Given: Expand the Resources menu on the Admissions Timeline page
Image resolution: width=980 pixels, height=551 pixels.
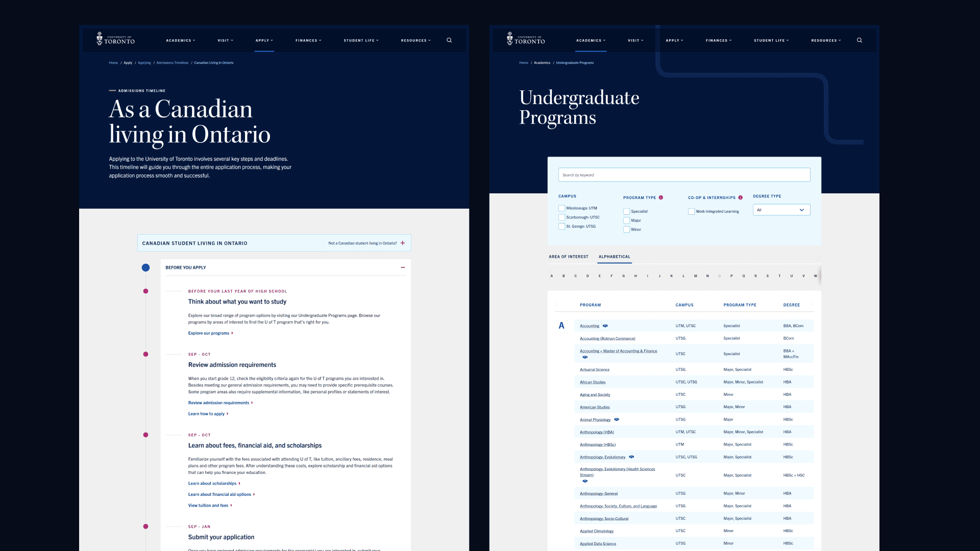Looking at the screenshot, I should coord(416,40).
